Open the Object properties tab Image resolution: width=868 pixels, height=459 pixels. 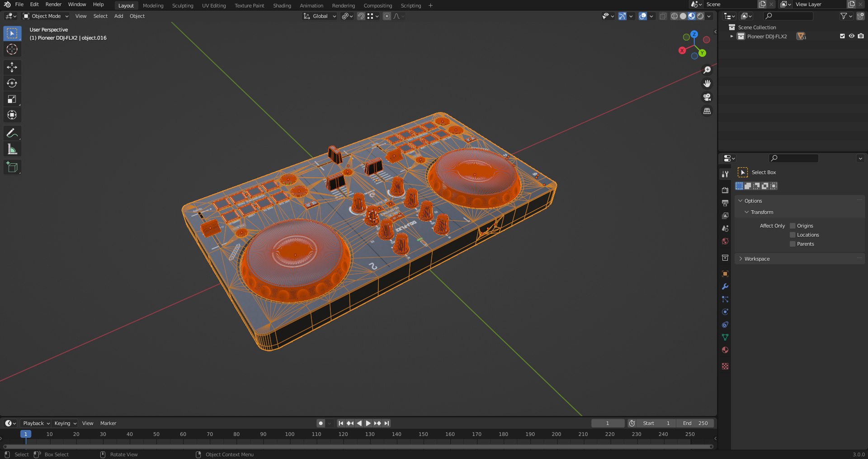[725, 274]
